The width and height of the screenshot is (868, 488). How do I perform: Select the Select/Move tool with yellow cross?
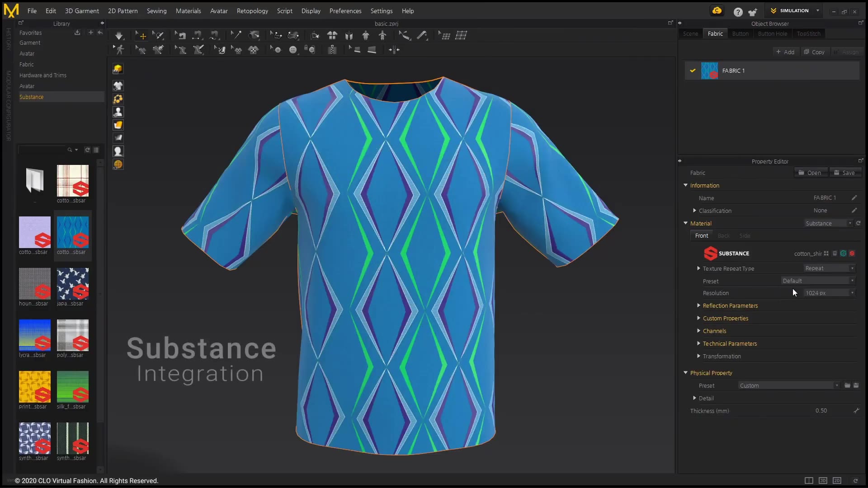coord(141,36)
